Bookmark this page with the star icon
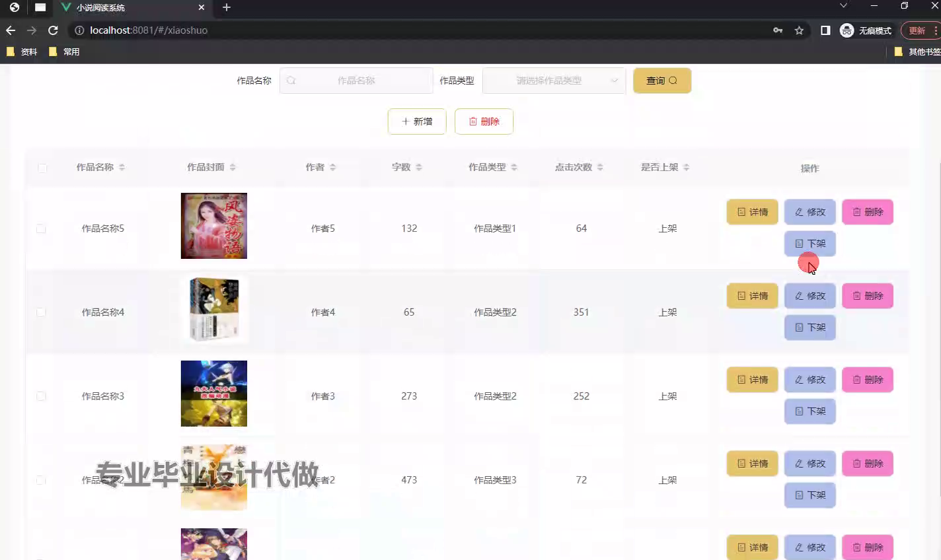The height and width of the screenshot is (560, 941). 799,30
